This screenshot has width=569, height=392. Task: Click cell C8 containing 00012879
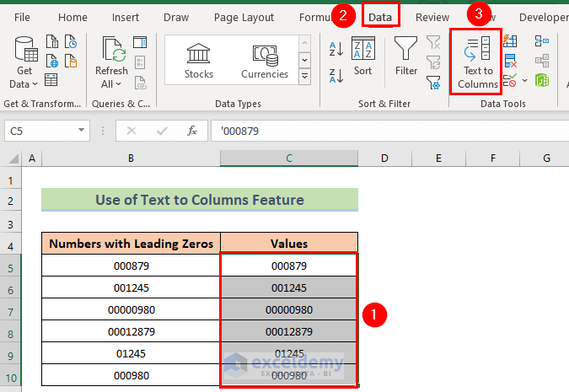click(x=289, y=331)
